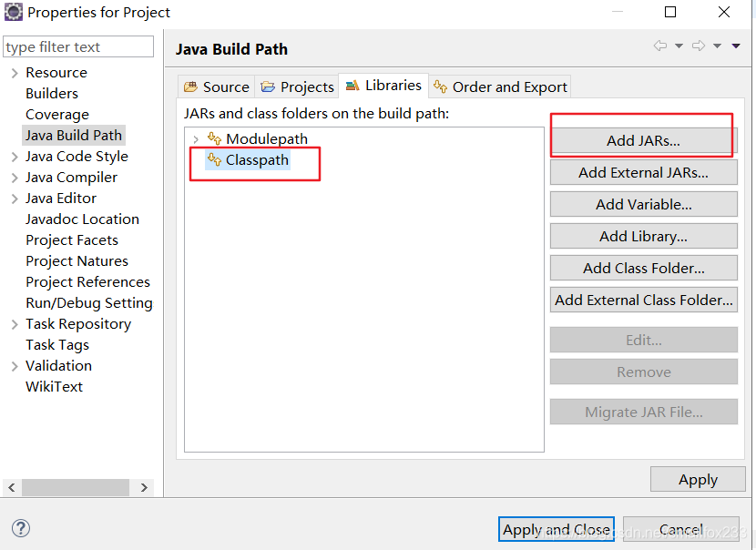Open the back history dropdown arrow
Image resolution: width=756 pixels, height=550 pixels.
click(679, 46)
